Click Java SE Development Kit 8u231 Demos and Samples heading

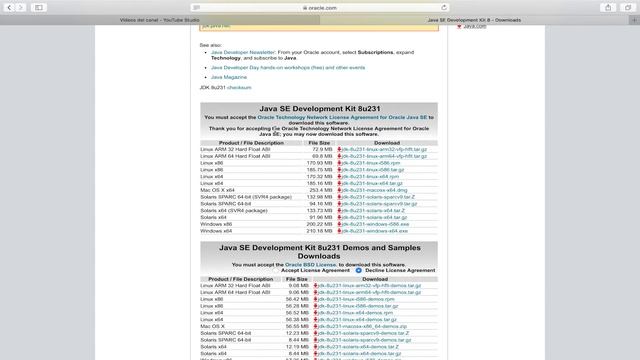pyautogui.click(x=319, y=252)
